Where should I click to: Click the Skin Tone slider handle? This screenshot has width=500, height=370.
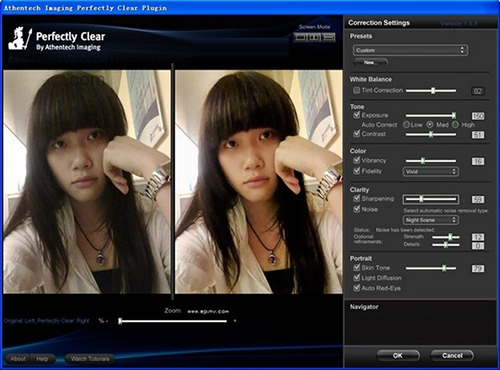click(444, 268)
